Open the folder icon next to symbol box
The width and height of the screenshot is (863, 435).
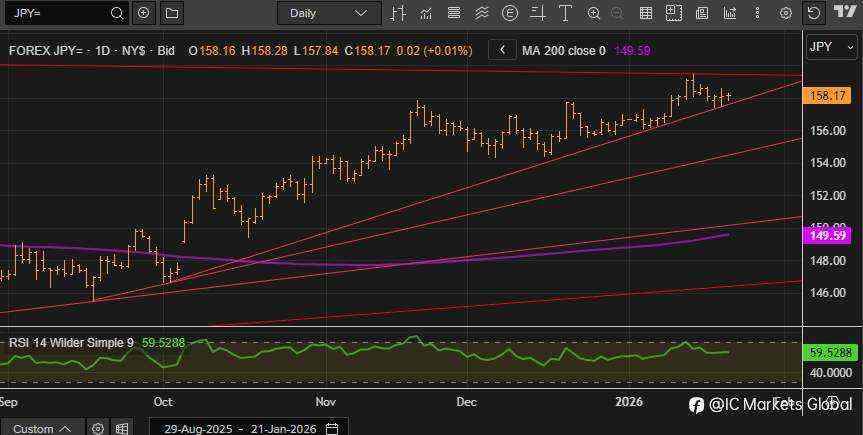point(172,13)
